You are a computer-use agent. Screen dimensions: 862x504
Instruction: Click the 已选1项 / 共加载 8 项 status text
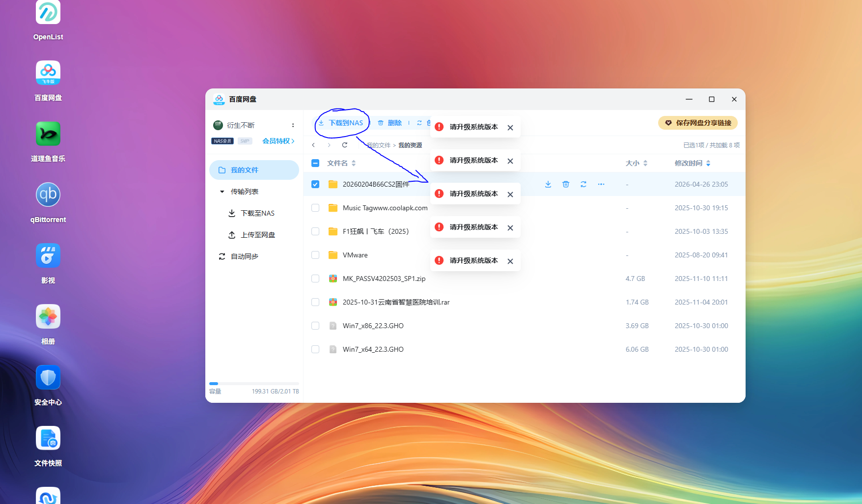pos(711,145)
